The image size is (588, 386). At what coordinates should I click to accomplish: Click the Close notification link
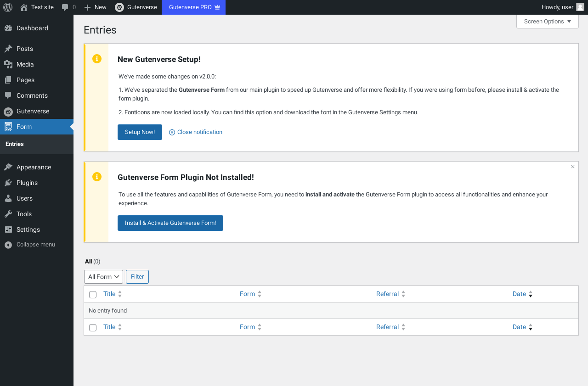click(196, 132)
